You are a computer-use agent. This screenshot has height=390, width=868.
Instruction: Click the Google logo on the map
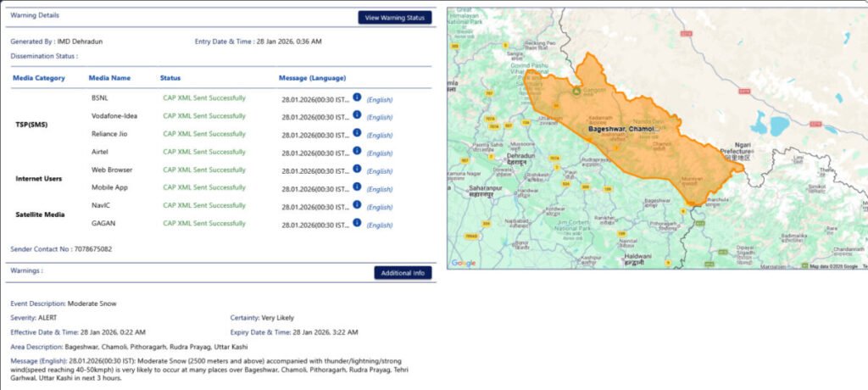click(463, 263)
